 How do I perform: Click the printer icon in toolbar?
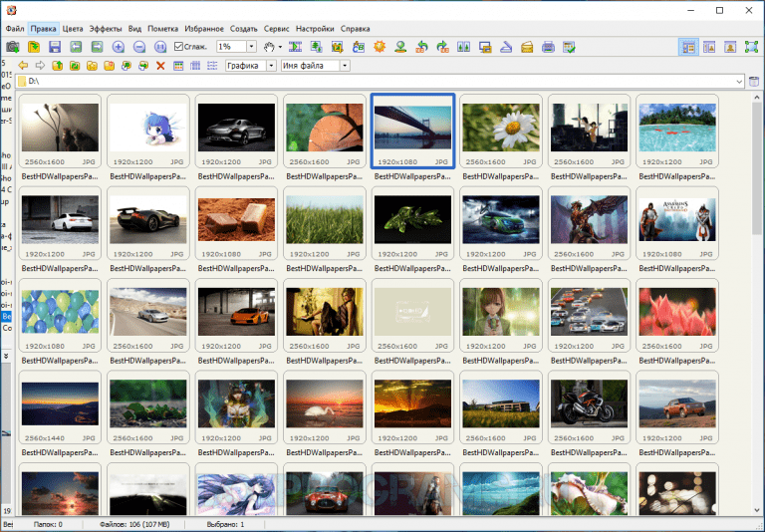coord(548,47)
